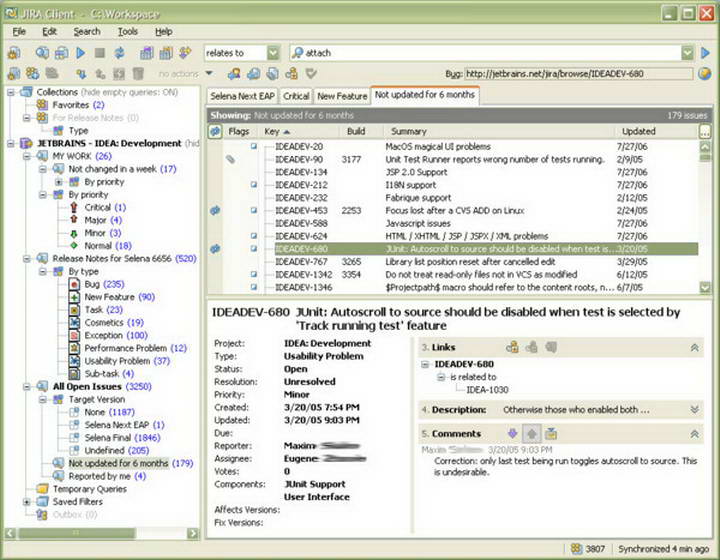This screenshot has height=560, width=720.
Task: Click the blue play Run Query toolbar icon
Action: (81, 53)
